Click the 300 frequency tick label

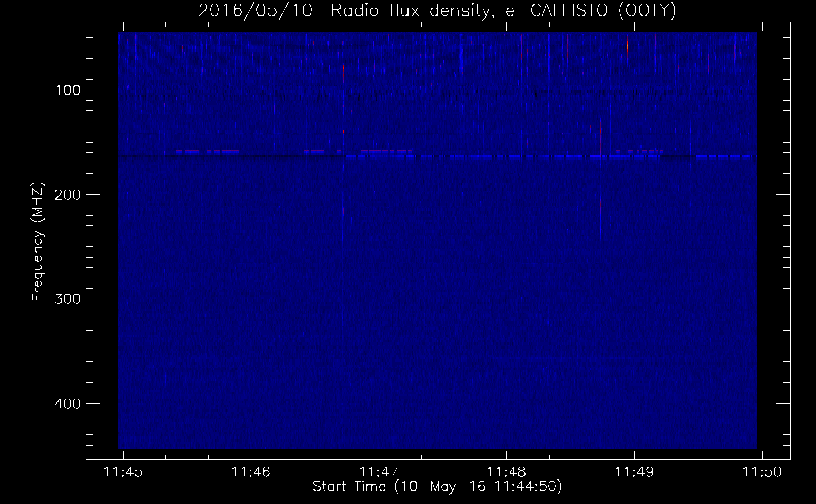click(x=68, y=299)
